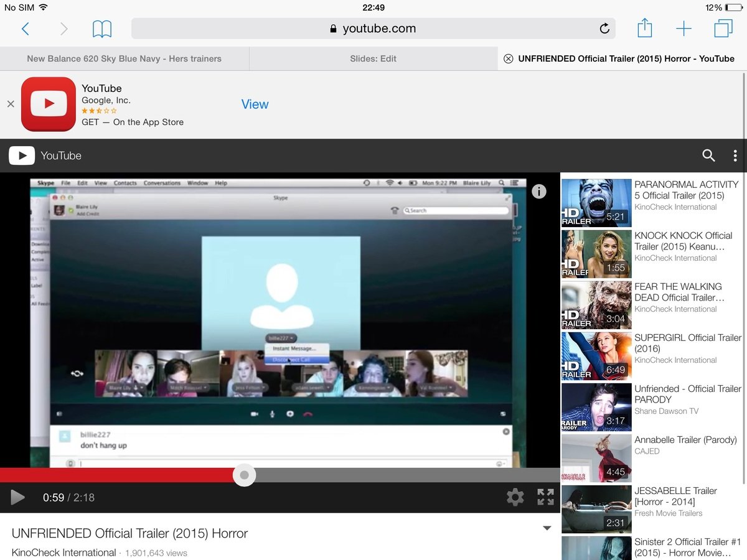Viewport: 747px width, 560px height.
Task: Click the YouTube logo in header
Action: (x=45, y=156)
